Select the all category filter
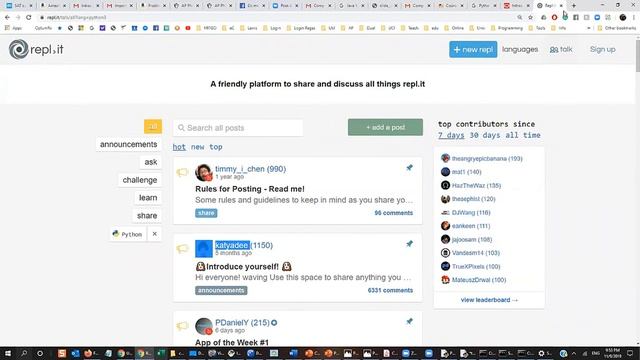The image size is (640, 360). (x=153, y=127)
